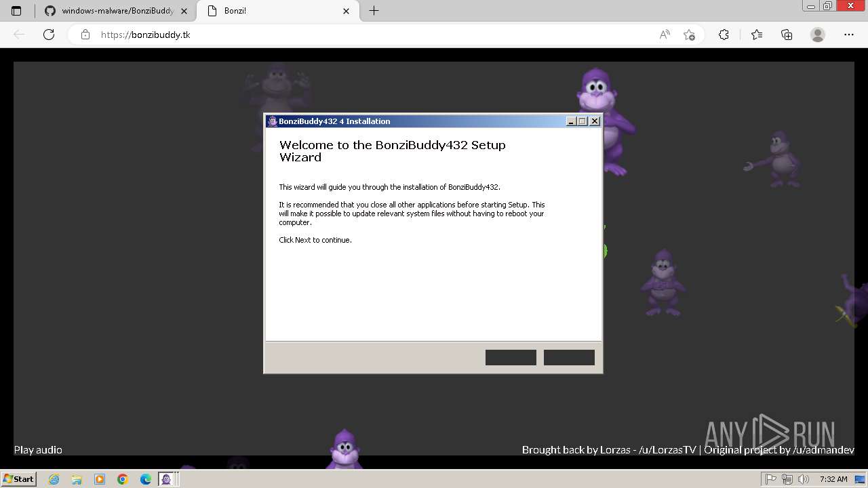The image size is (868, 488).
Task: Close the windows-malware/BonziBuddy tab
Action: [184, 11]
